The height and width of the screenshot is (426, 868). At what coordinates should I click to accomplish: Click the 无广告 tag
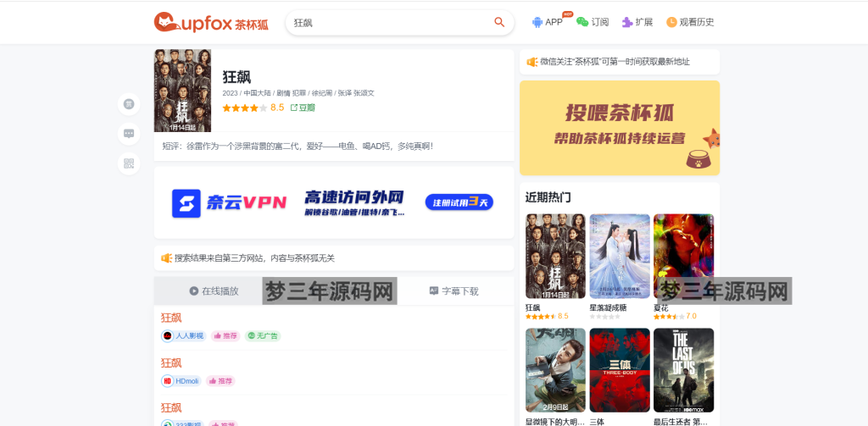click(x=263, y=336)
